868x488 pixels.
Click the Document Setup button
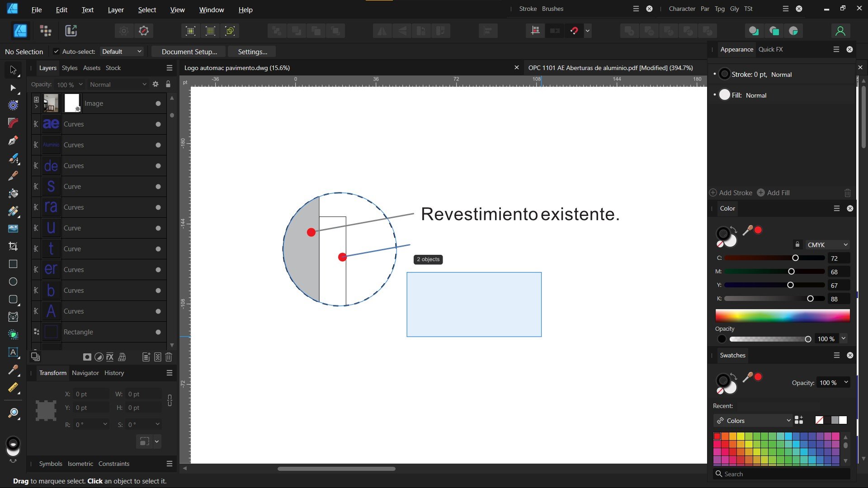(189, 52)
